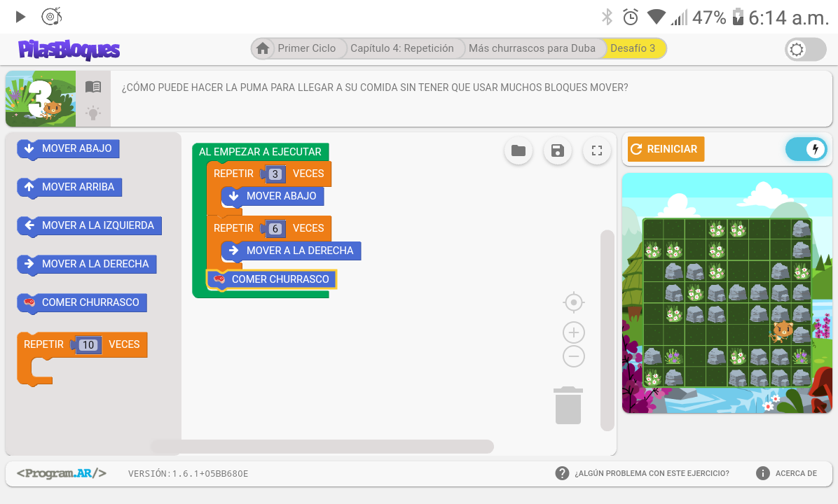Toggle the turbo lightning switch
This screenshot has width=838, height=504.
(x=806, y=149)
